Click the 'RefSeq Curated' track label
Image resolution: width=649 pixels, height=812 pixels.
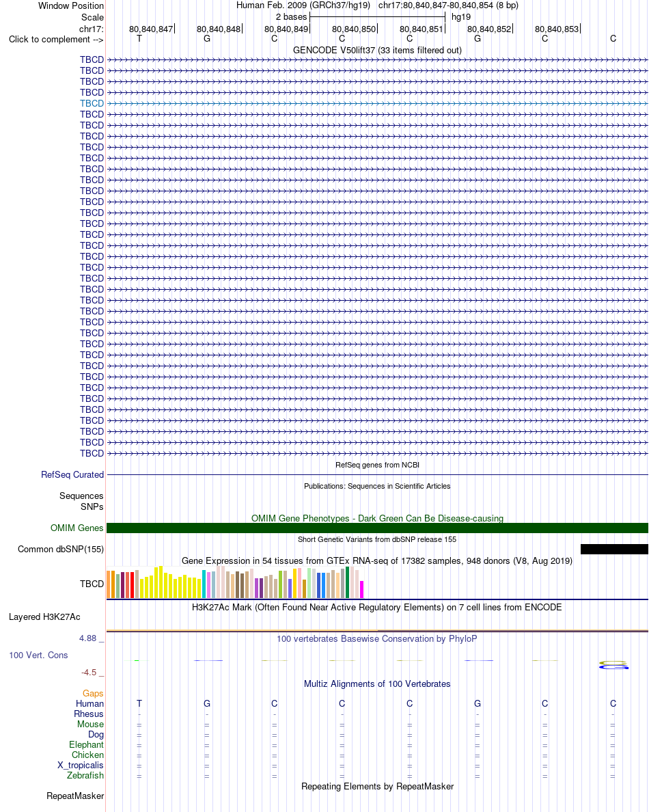coord(72,475)
